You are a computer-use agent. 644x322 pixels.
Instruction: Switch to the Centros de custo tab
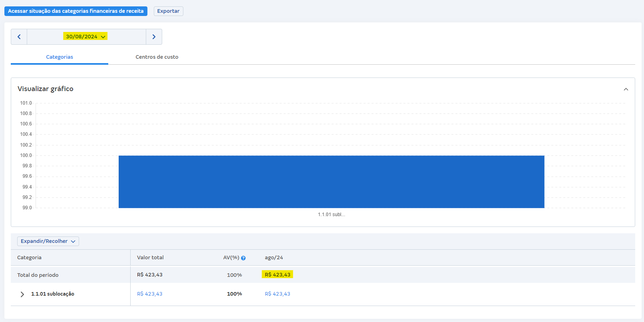pos(157,57)
